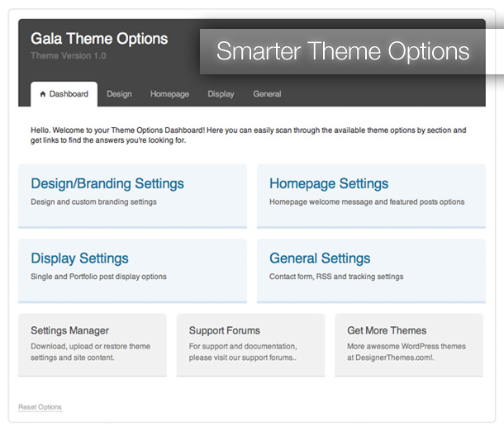Open the Settings Manager card title
Screen dimensions: 504x431
[69, 330]
